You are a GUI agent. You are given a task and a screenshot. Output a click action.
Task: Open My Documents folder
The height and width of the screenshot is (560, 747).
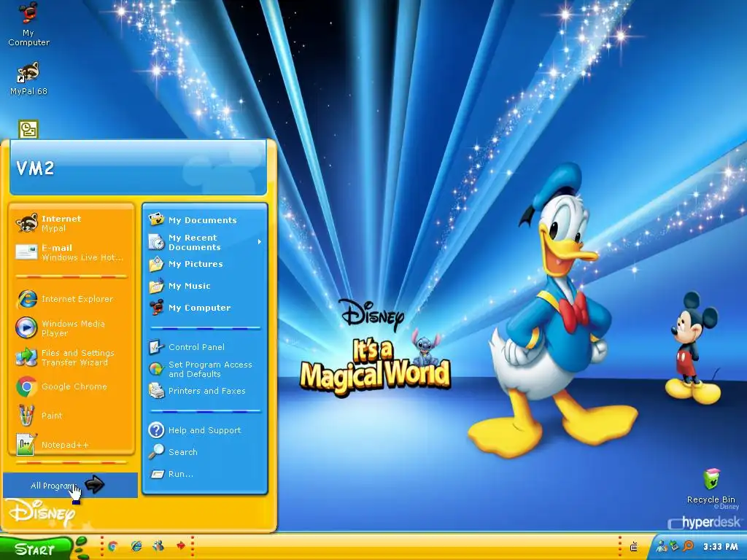click(x=205, y=220)
